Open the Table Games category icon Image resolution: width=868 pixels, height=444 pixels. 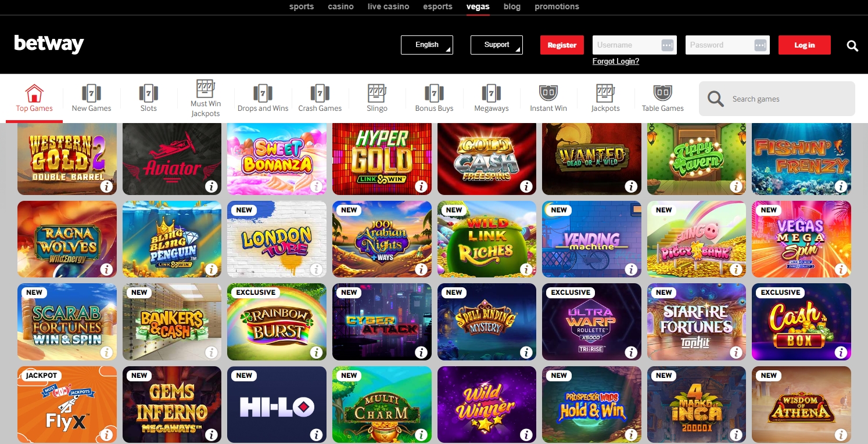click(662, 92)
